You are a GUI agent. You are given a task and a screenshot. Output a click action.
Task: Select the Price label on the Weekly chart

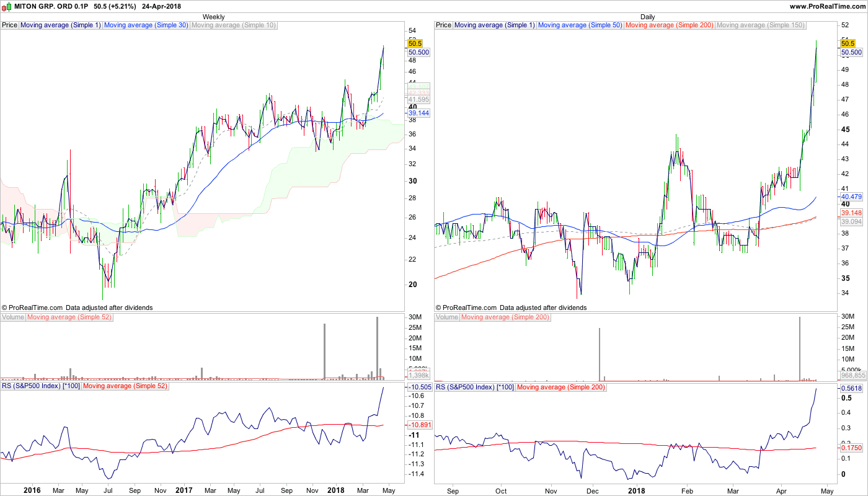click(x=9, y=25)
